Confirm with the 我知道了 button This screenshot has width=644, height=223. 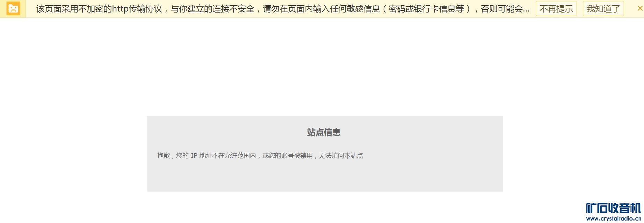point(603,9)
